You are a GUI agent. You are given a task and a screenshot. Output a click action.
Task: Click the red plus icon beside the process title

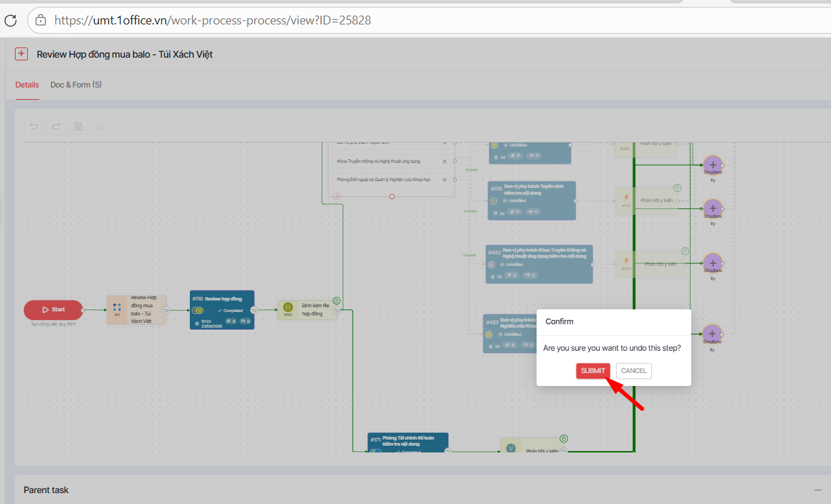click(x=21, y=54)
